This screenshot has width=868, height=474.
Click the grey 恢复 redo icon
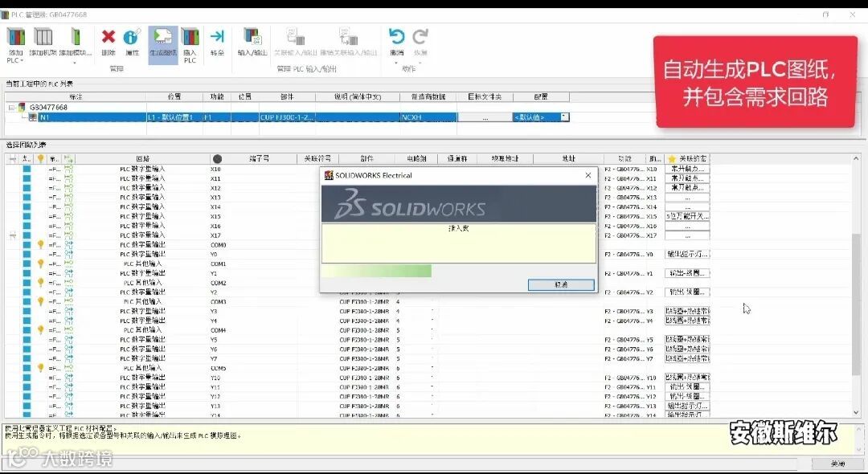coord(420,36)
